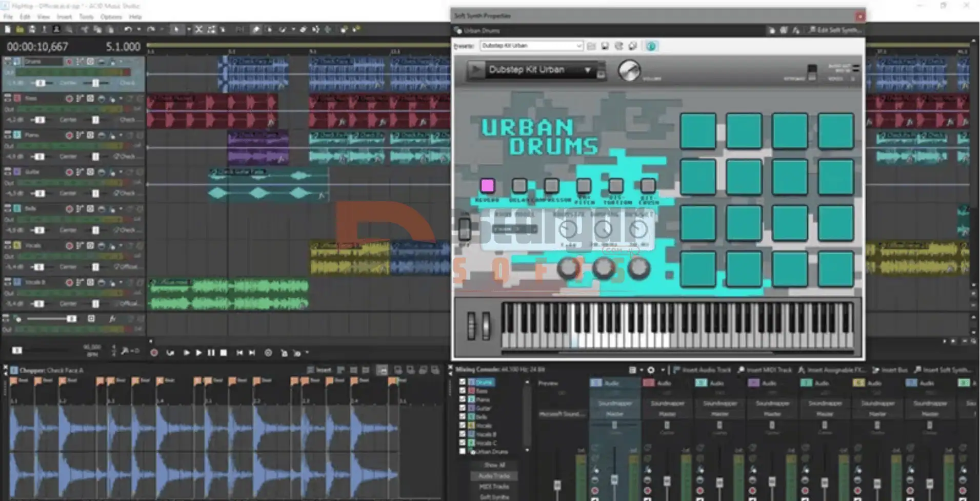980x501 pixels.
Task: Open the Options menu
Action: [x=111, y=17]
